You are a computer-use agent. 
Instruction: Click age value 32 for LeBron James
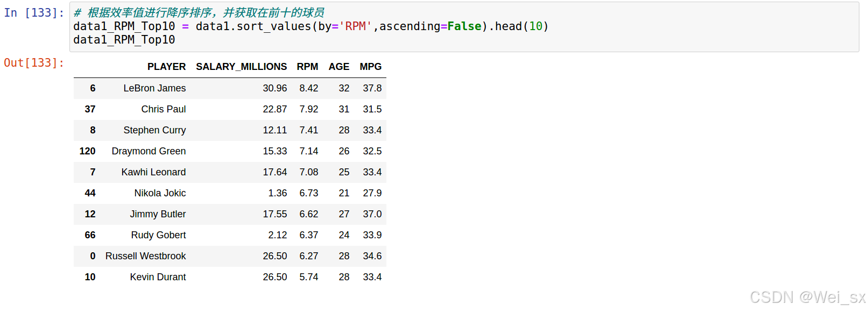tap(344, 88)
